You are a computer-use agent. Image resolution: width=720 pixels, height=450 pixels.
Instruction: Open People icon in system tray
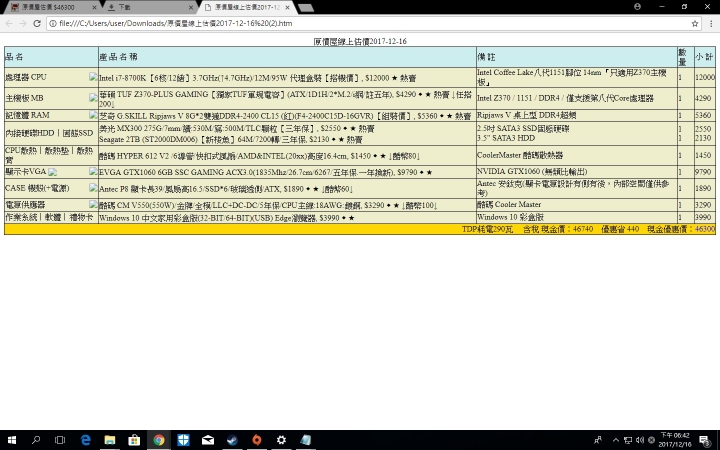click(x=597, y=440)
